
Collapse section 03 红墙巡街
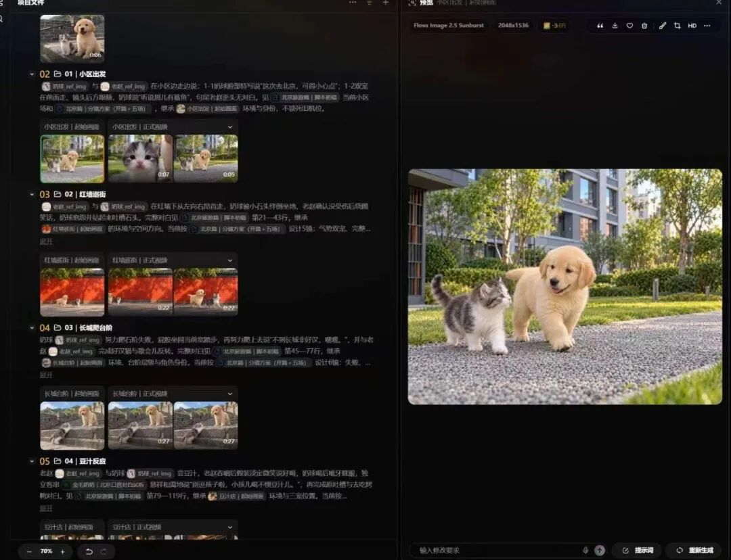click(32, 194)
